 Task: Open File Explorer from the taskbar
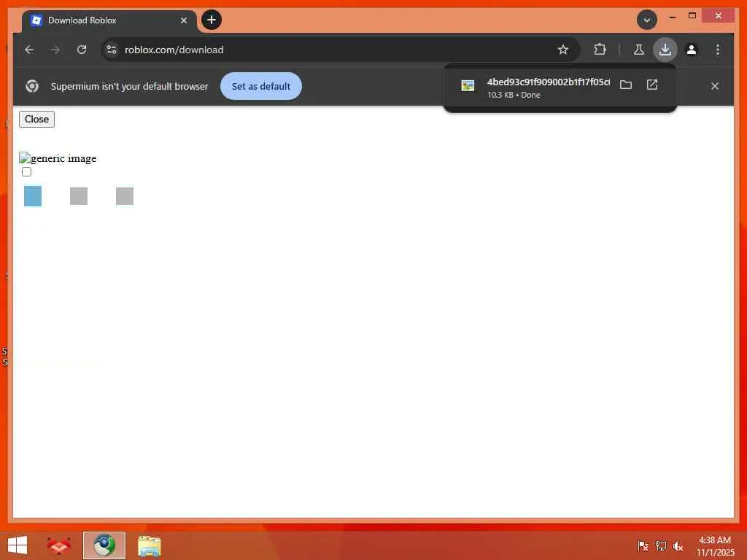pos(149,545)
